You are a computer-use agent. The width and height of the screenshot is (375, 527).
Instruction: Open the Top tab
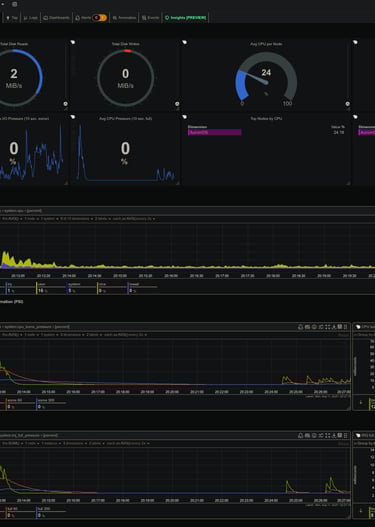pyautogui.click(x=12, y=18)
